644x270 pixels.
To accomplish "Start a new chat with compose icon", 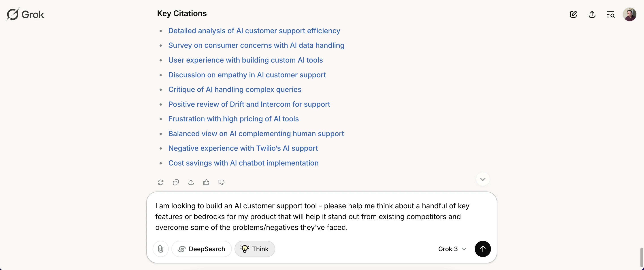I will [573, 14].
